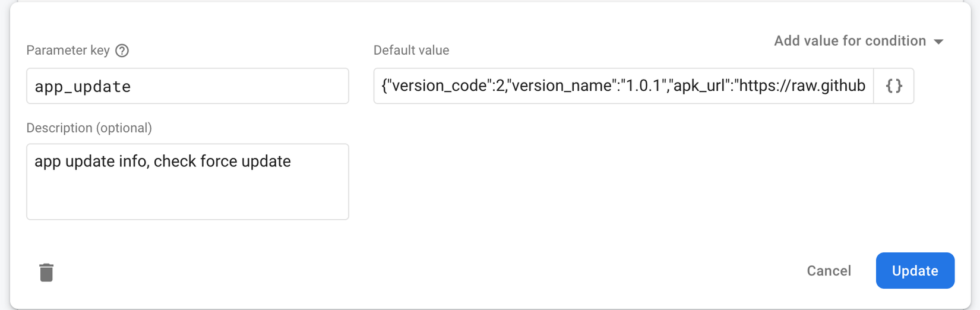
Task: Click the help icon beside Parameter key
Action: [122, 50]
